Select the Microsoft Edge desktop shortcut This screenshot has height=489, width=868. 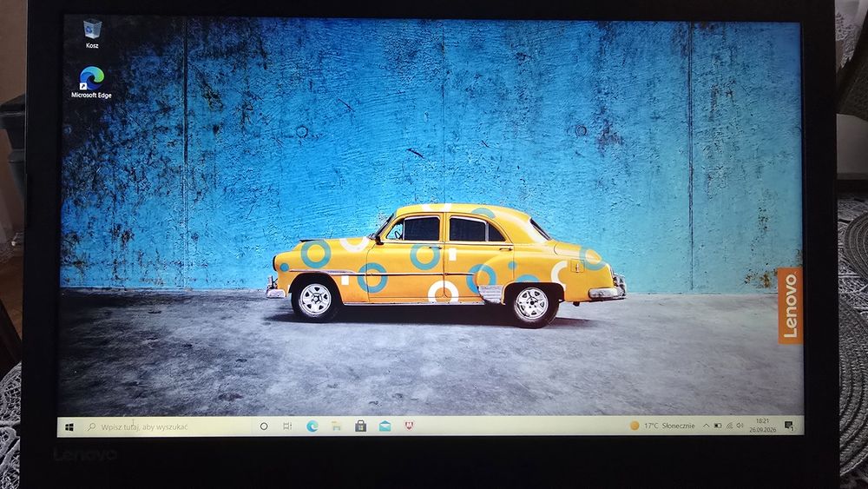(91, 82)
